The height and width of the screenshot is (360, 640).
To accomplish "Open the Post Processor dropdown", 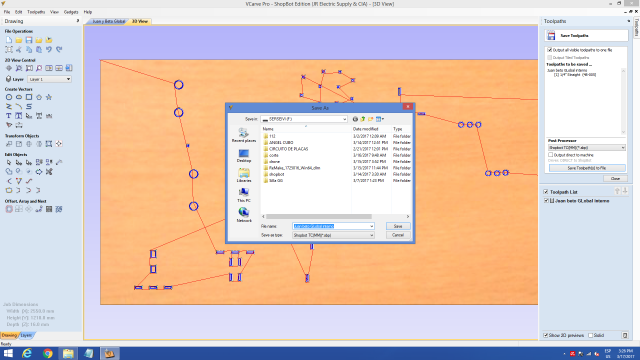I will (587, 147).
